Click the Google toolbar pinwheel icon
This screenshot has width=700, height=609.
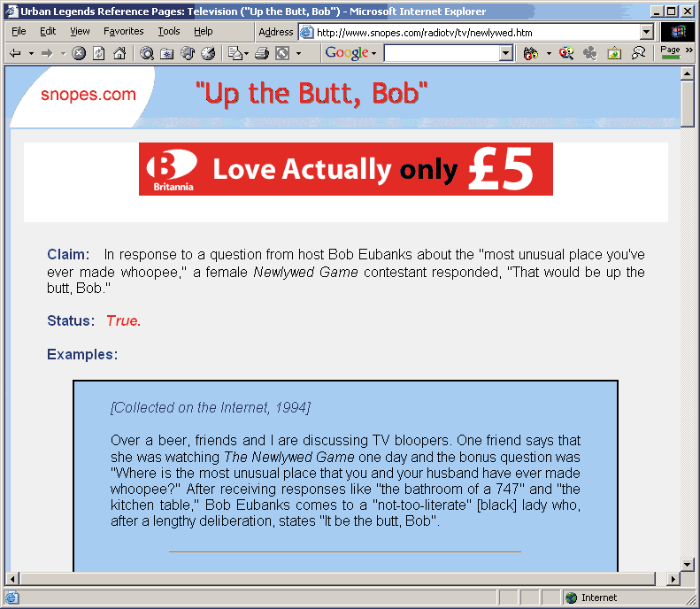[x=589, y=54]
